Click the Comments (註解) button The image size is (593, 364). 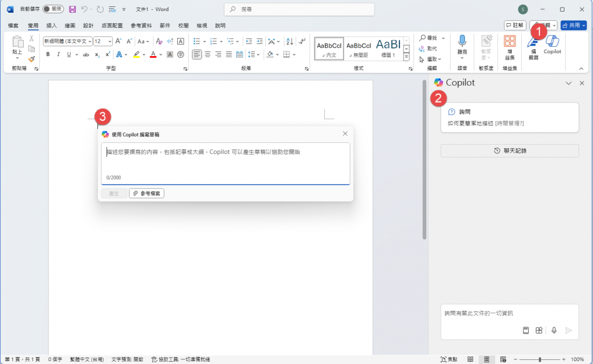coord(515,25)
